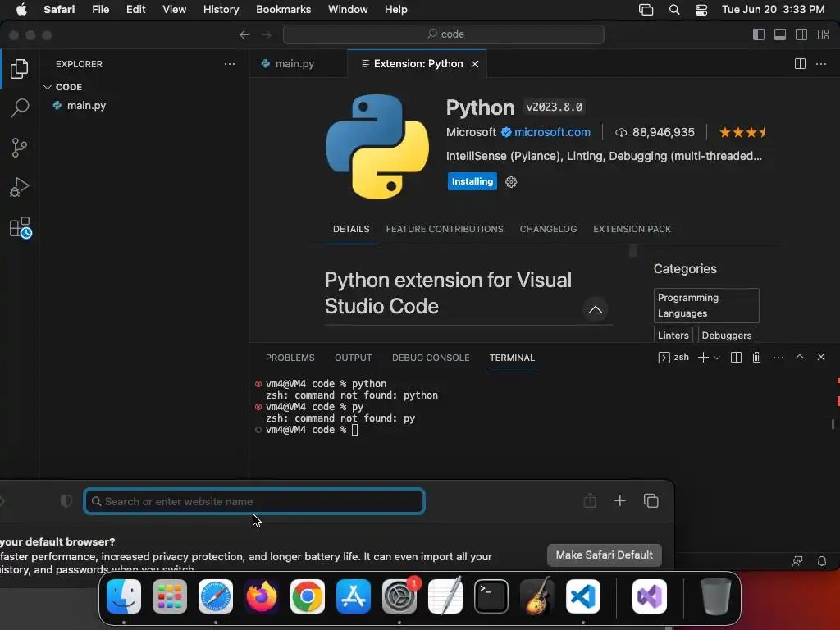Viewport: 840px width, 630px height.
Task: Go back with the left arrow
Action: click(244, 34)
